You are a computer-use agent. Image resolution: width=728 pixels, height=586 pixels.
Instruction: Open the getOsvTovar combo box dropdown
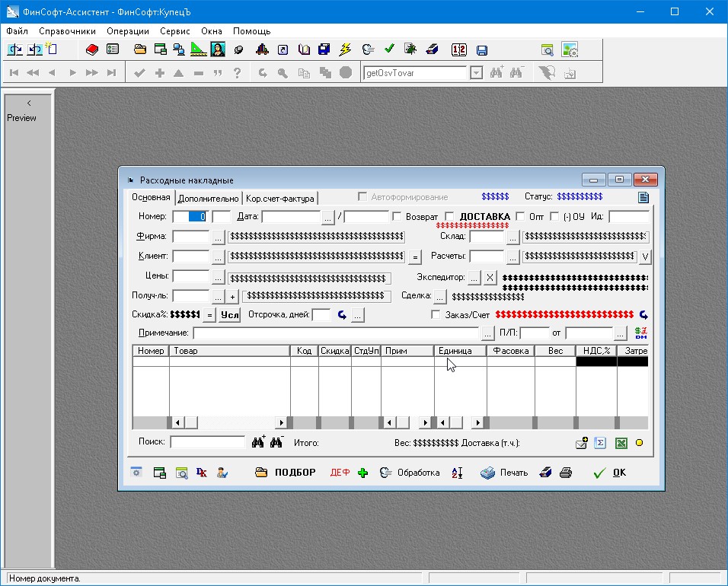coord(476,73)
